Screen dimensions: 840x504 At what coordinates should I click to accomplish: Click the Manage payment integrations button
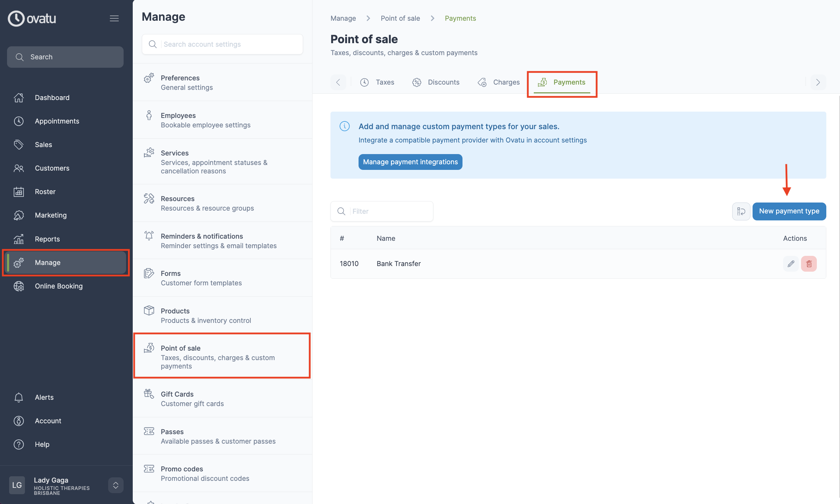tap(410, 162)
